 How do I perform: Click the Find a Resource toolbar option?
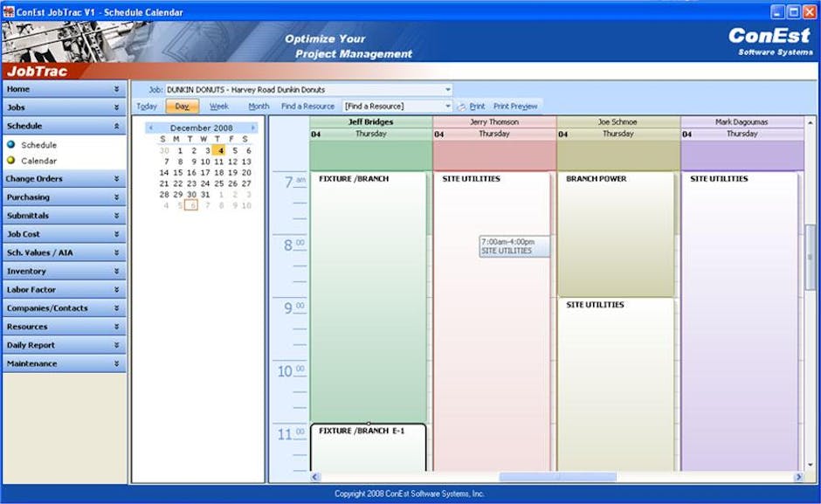(309, 105)
